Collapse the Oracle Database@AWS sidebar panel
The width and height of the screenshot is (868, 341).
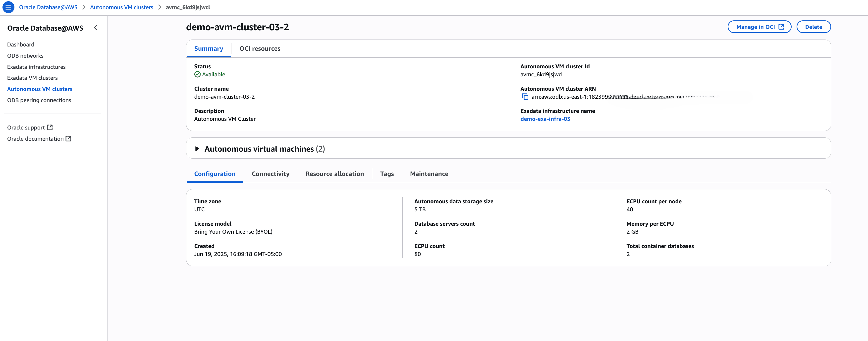(95, 28)
